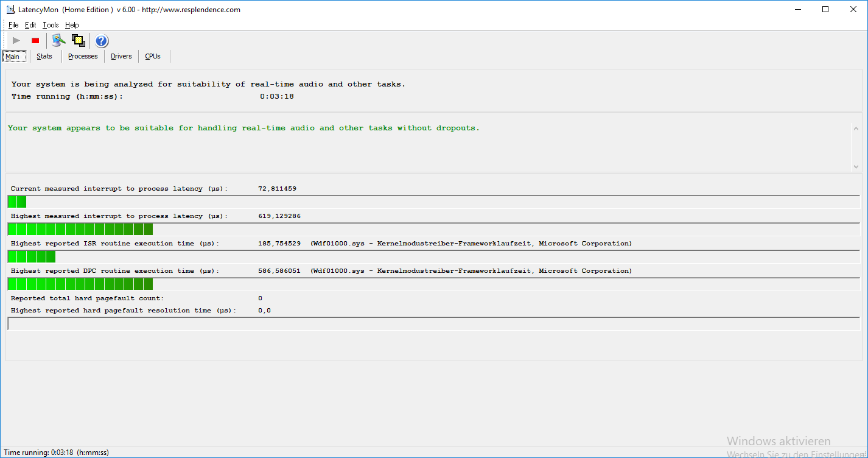Open options via the monitor-and-pencil icon
Image resolution: width=868 pixels, height=458 pixels.
point(58,41)
